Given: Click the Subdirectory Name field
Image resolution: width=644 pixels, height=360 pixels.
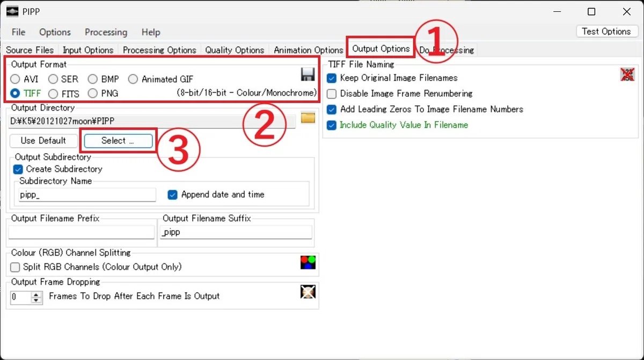Looking at the screenshot, I should pyautogui.click(x=87, y=195).
